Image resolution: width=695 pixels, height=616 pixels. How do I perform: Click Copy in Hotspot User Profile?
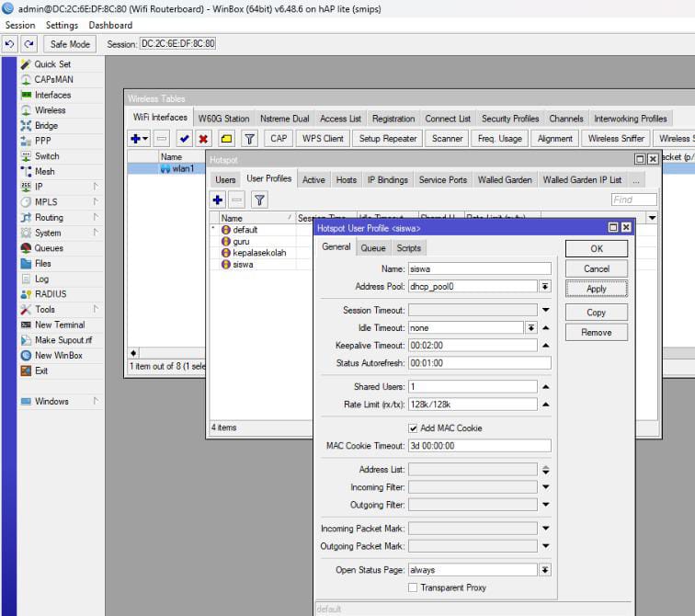tap(596, 313)
